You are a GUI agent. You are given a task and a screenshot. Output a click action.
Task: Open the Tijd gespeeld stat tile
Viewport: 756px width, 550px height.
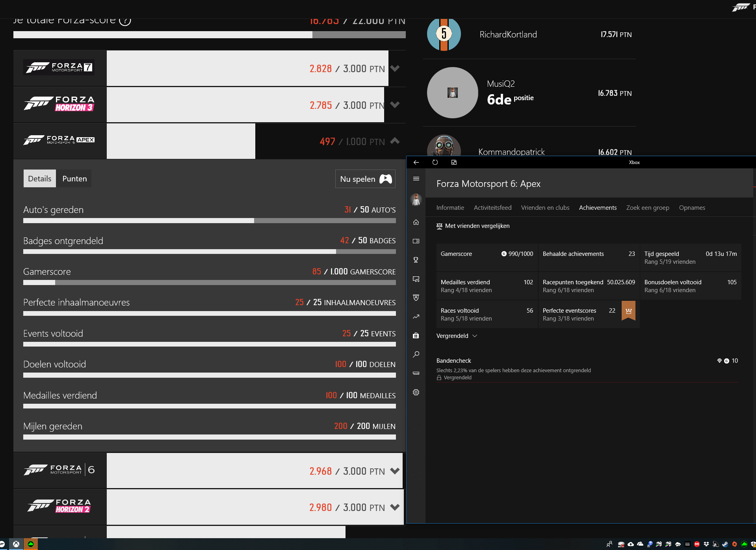[x=691, y=257]
